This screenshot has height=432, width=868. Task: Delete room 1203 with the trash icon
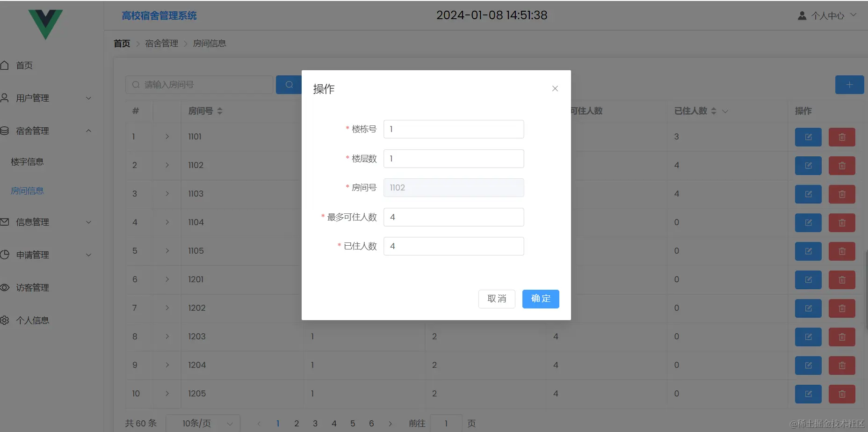(842, 337)
